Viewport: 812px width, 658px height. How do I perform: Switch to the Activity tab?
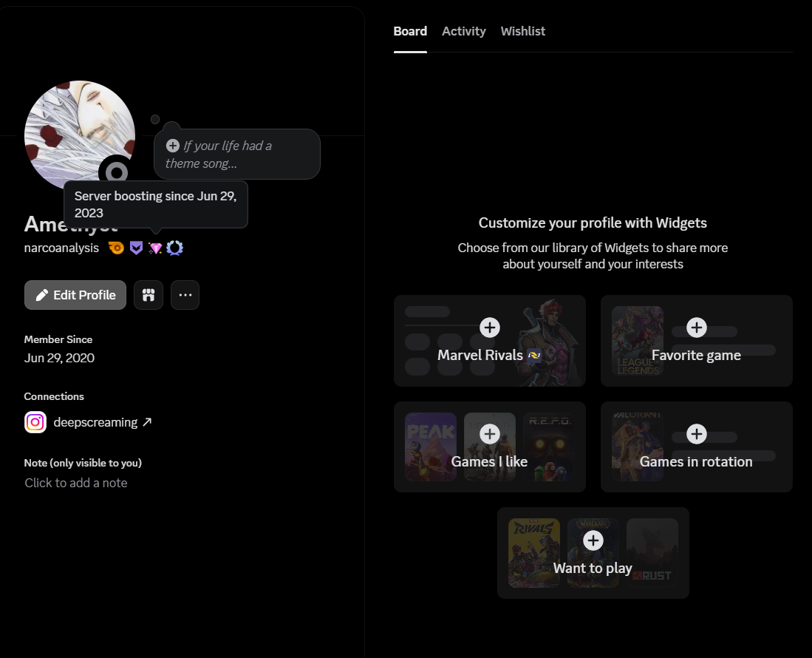463,31
